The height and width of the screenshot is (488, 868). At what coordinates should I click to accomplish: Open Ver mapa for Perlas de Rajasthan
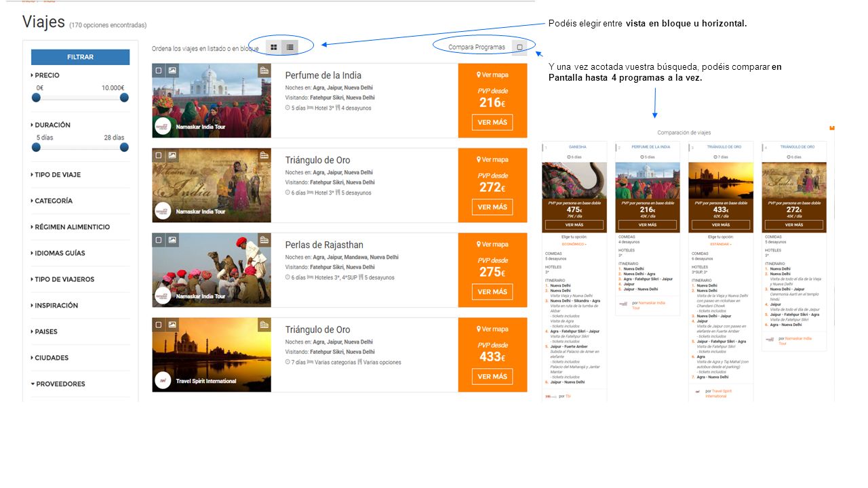pyautogui.click(x=492, y=245)
